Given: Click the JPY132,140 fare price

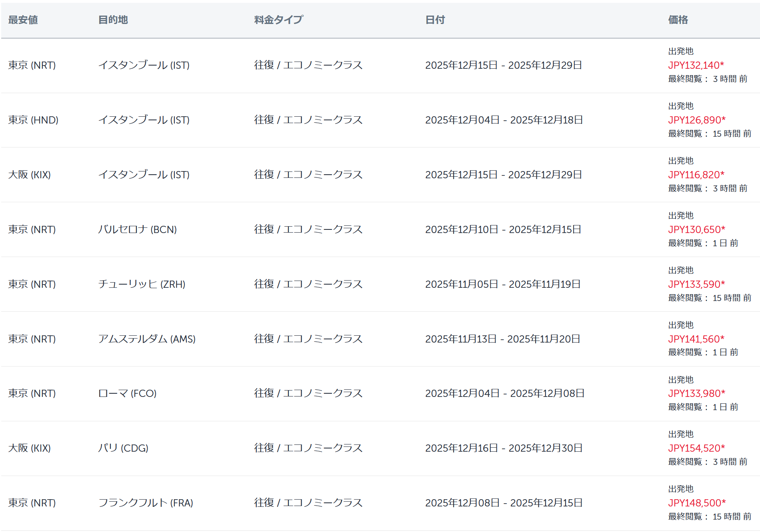Looking at the screenshot, I should 696,65.
